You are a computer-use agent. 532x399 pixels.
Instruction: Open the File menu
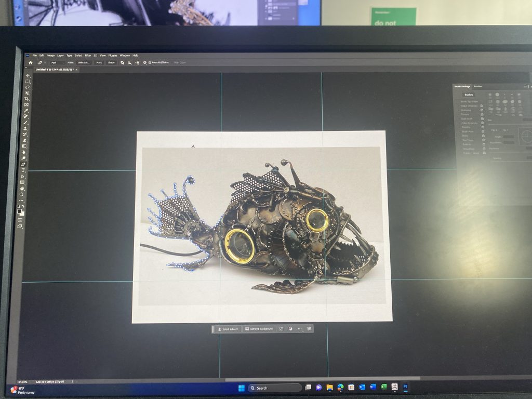pyautogui.click(x=35, y=55)
